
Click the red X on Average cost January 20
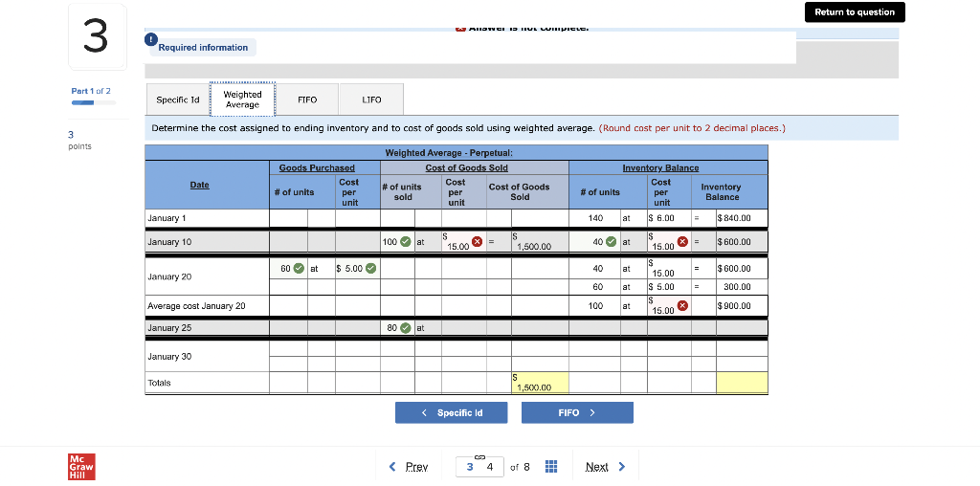click(x=683, y=306)
